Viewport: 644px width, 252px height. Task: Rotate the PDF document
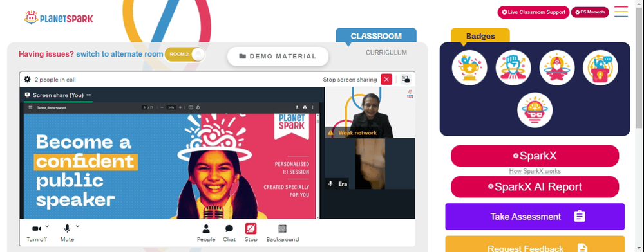pos(198,108)
